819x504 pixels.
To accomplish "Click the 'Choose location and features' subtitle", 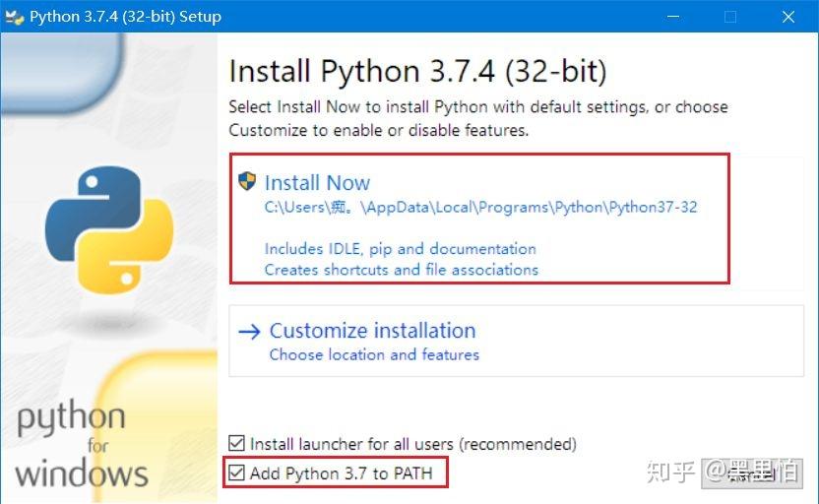I will click(x=374, y=354).
